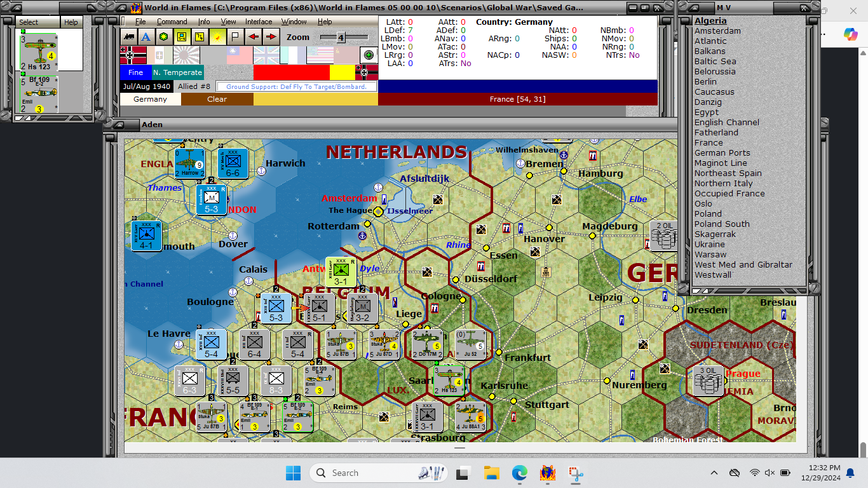The height and width of the screenshot is (488, 868).
Task: Click the red left arrow to toggle phase back
Action: coord(253,37)
